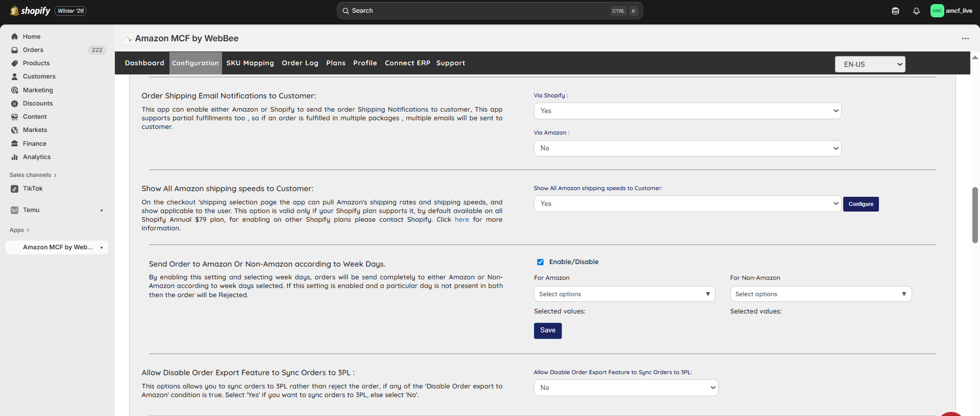Open Analytics via the bar chart icon

click(x=14, y=157)
